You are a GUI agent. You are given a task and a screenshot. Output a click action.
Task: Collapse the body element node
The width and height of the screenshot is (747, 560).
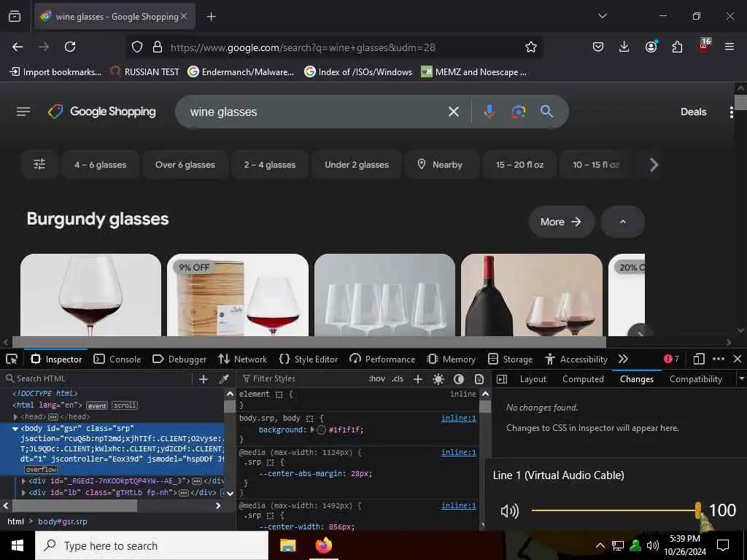click(x=15, y=429)
